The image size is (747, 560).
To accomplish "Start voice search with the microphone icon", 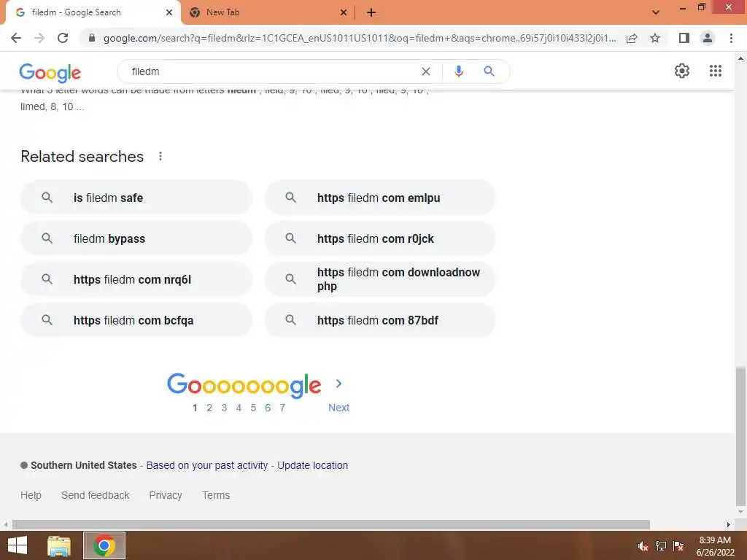I will pyautogui.click(x=458, y=71).
